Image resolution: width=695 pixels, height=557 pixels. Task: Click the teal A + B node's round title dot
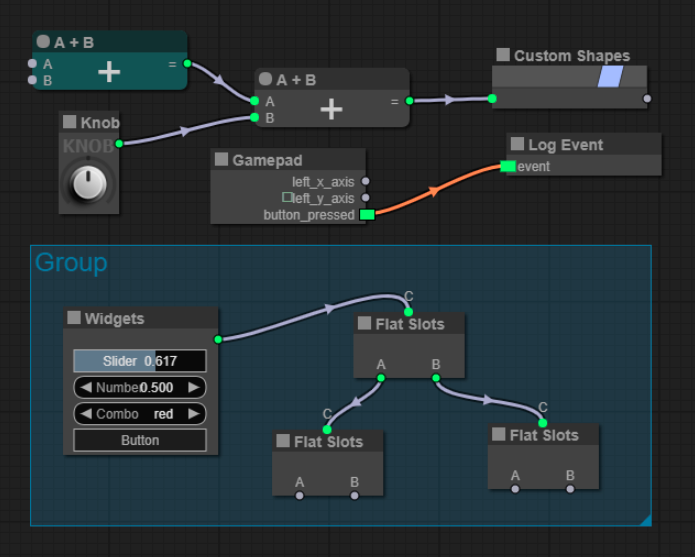point(43,42)
